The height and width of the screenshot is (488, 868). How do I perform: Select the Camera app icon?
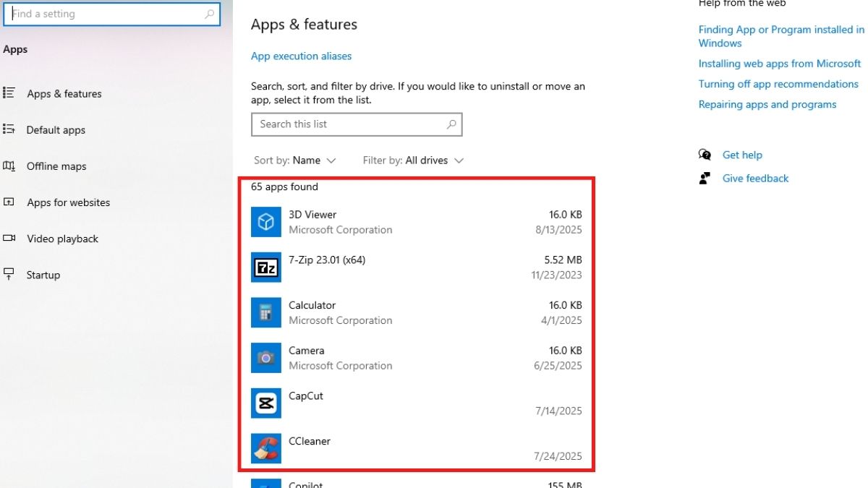pyautogui.click(x=266, y=358)
